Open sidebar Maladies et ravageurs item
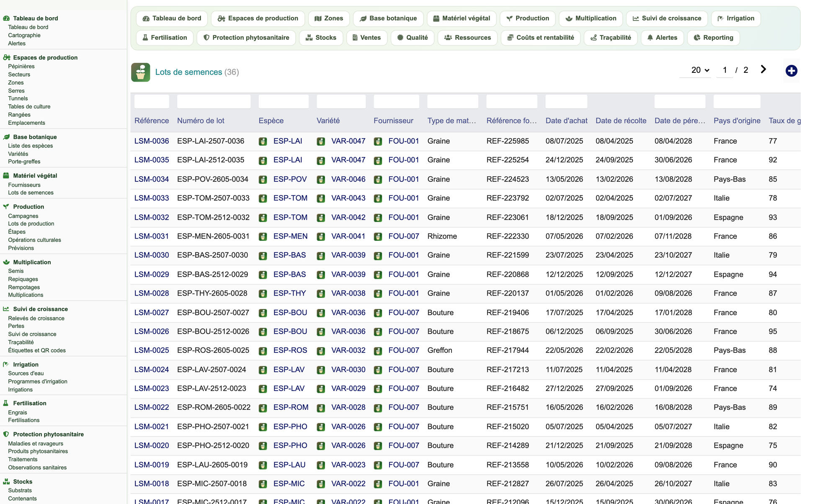Screen dimensions: 815x504 point(36,443)
